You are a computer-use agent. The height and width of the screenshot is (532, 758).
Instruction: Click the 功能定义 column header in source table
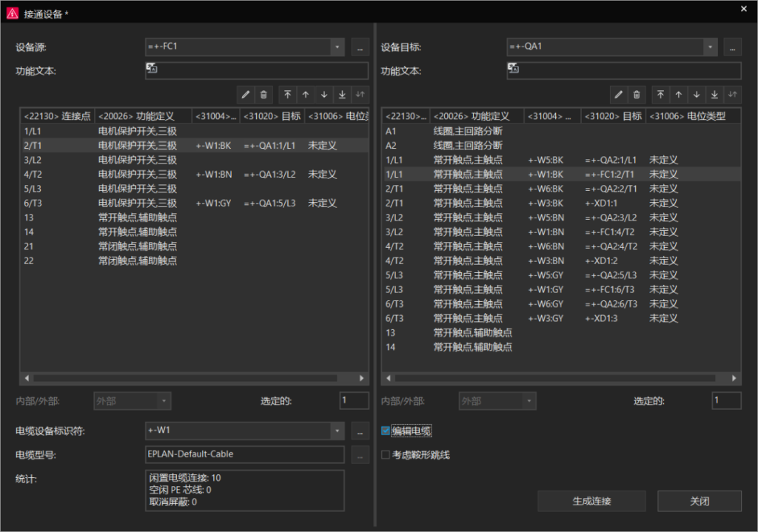pyautogui.click(x=143, y=116)
